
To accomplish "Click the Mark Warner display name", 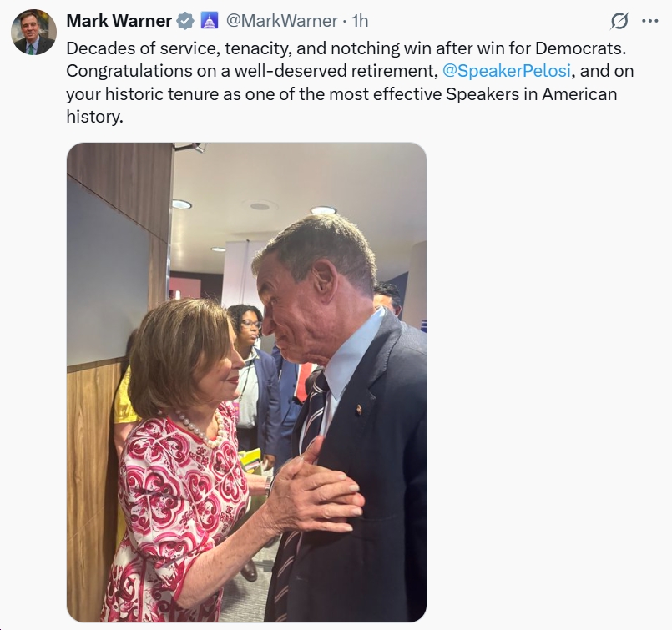I will tap(119, 21).
